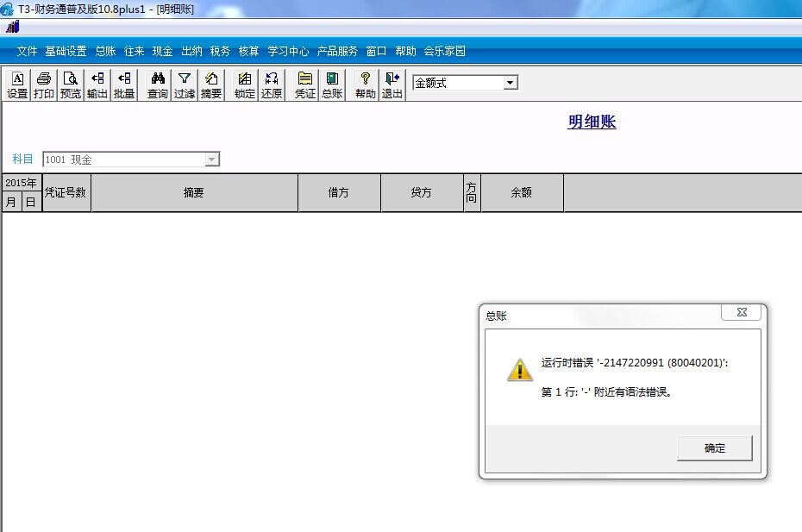Click the 2015年 header cell

(x=22, y=183)
